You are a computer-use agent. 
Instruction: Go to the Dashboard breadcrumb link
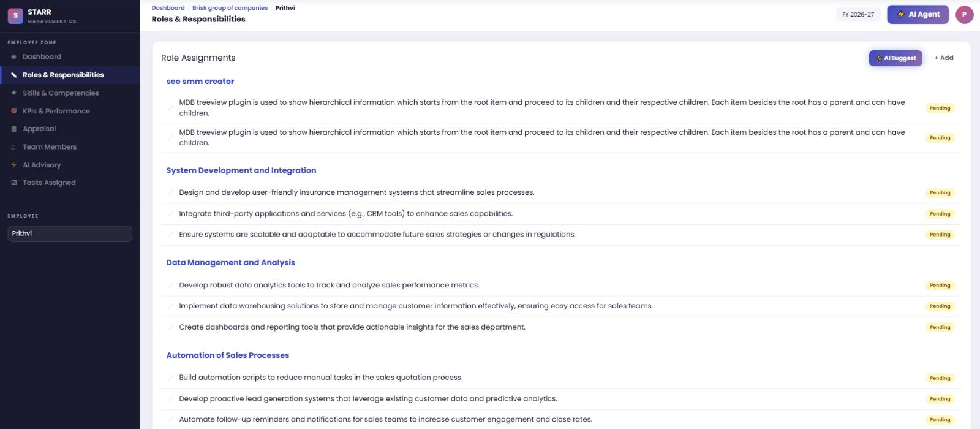click(x=168, y=8)
